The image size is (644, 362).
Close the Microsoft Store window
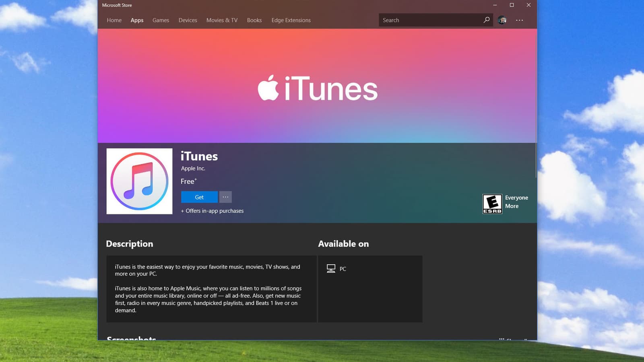pyautogui.click(x=528, y=5)
